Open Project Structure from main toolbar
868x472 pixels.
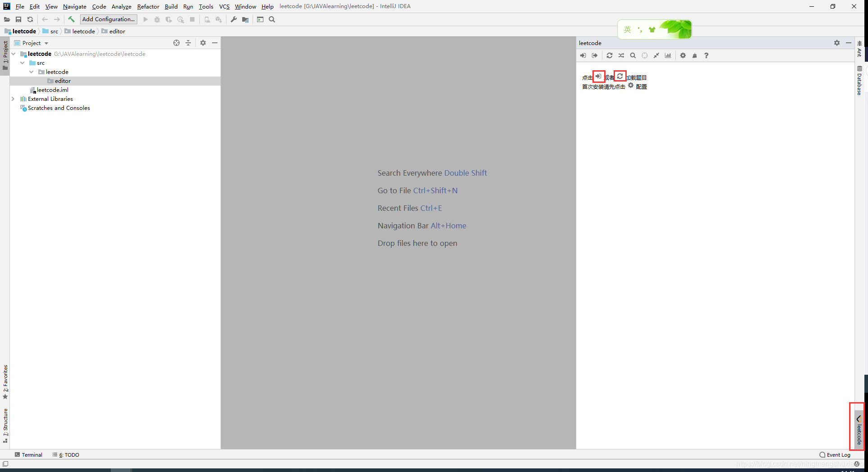(x=245, y=19)
